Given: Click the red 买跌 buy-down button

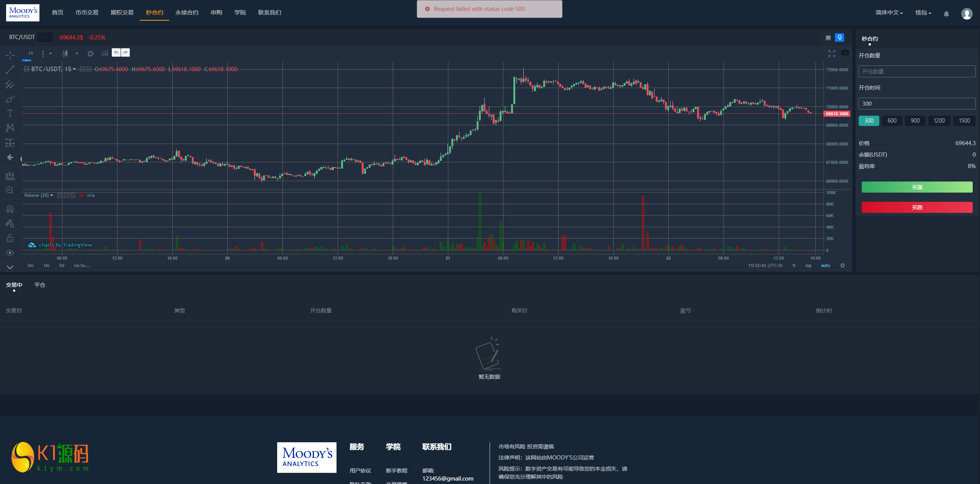Looking at the screenshot, I should point(917,208).
